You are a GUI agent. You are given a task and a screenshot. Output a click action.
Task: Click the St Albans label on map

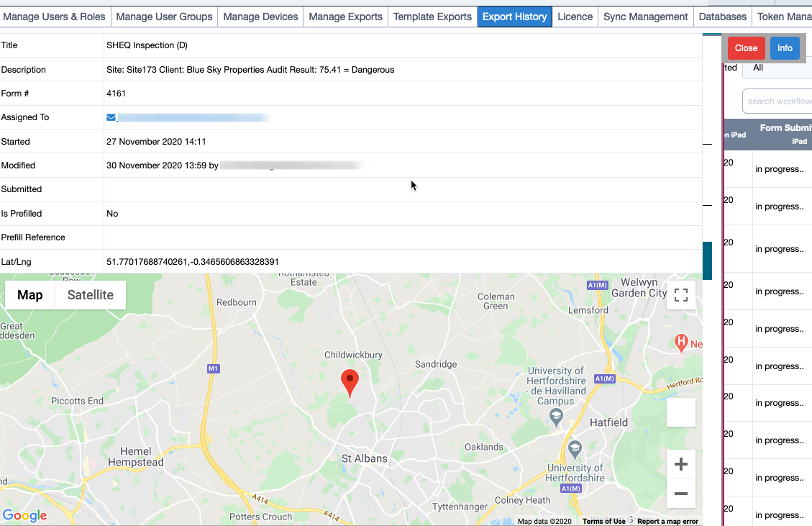pos(365,458)
